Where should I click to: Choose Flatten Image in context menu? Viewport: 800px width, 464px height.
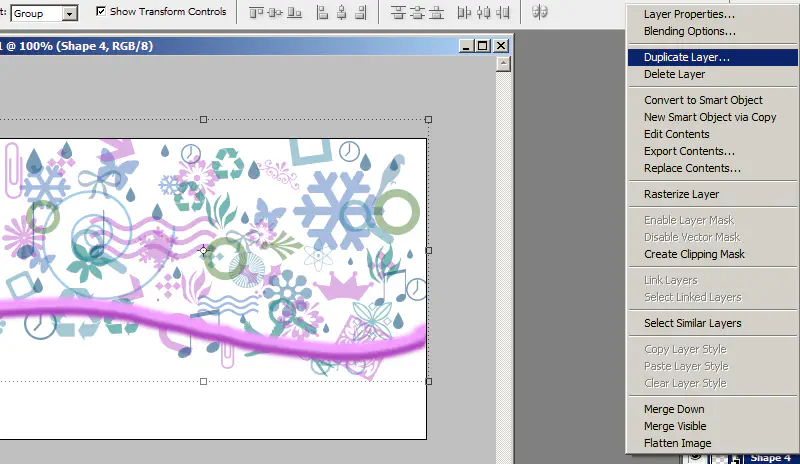677,443
